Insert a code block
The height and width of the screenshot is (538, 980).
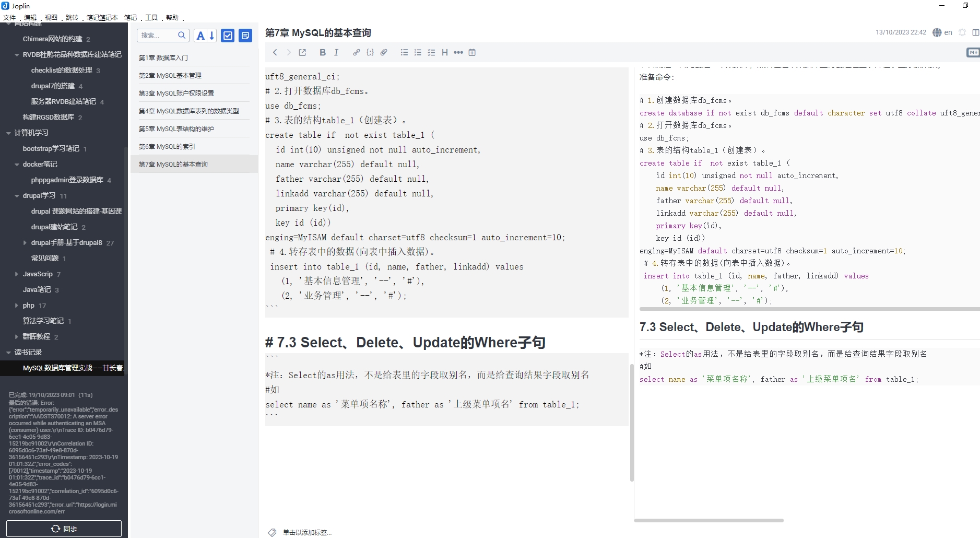pyautogui.click(x=370, y=52)
